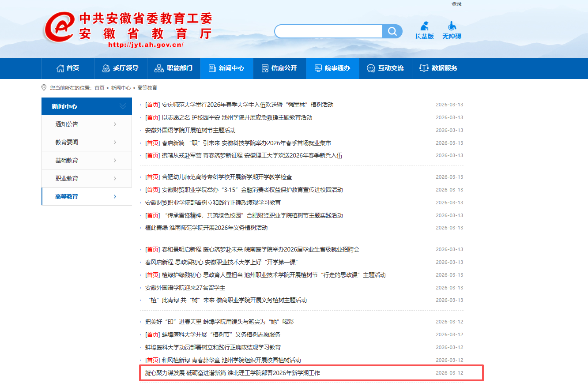Image resolution: width=588 pixels, height=383 pixels.
Task: Click the magnifier search button
Action: (392, 31)
